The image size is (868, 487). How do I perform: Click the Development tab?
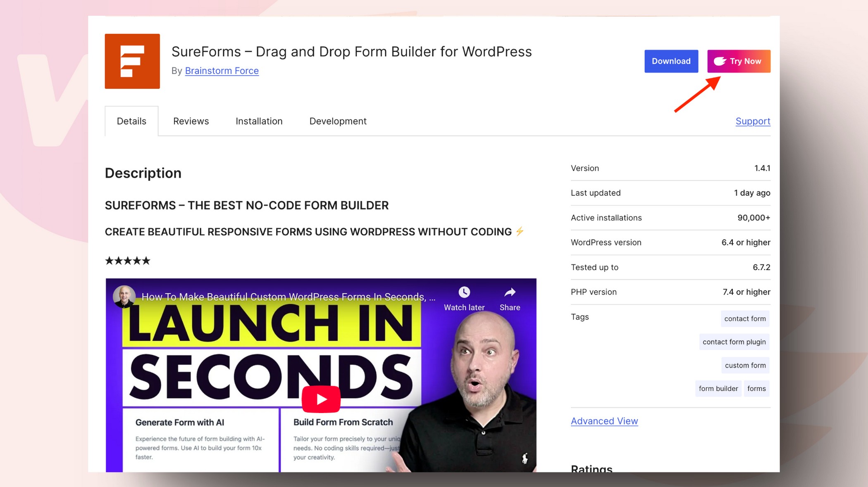[337, 121]
